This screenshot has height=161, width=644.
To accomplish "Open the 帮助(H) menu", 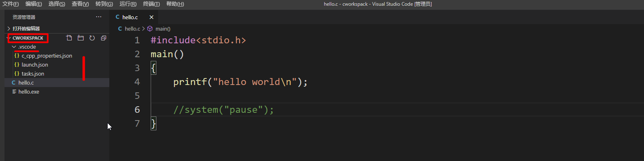I will point(175,4).
